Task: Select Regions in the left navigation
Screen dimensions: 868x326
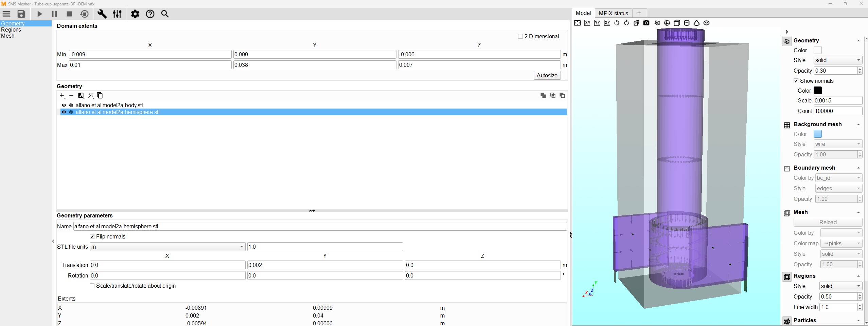Action: click(11, 30)
